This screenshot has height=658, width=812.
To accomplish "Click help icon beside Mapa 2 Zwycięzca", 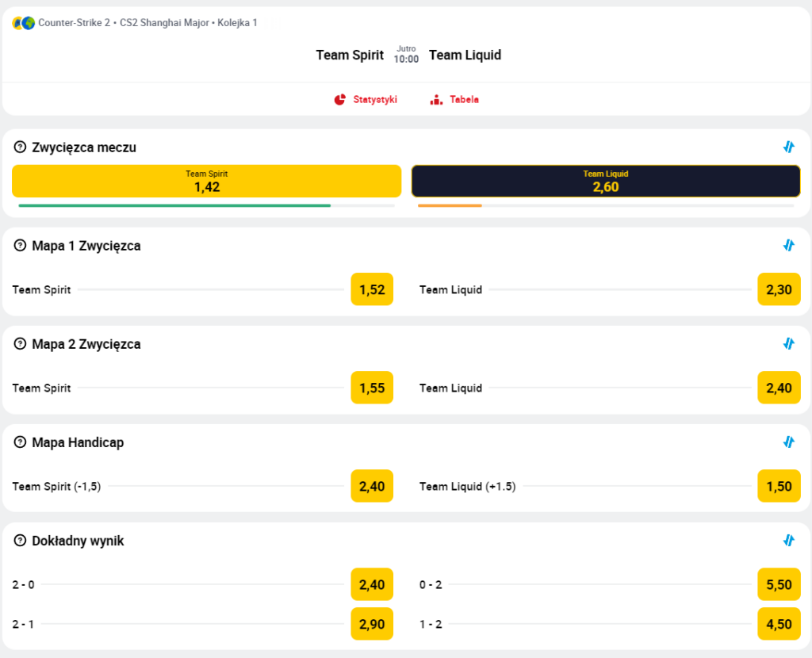I will pyautogui.click(x=21, y=344).
